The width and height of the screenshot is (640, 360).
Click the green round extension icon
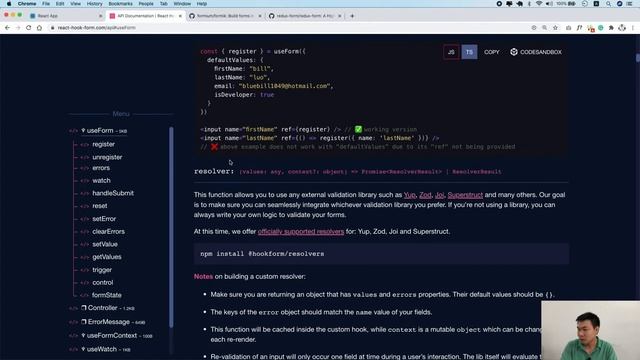tap(600, 28)
